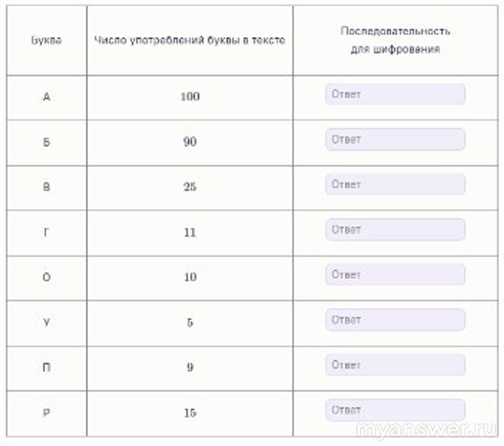Click the answer field for letter У
Image resolution: width=504 pixels, height=446 pixels.
(x=395, y=320)
